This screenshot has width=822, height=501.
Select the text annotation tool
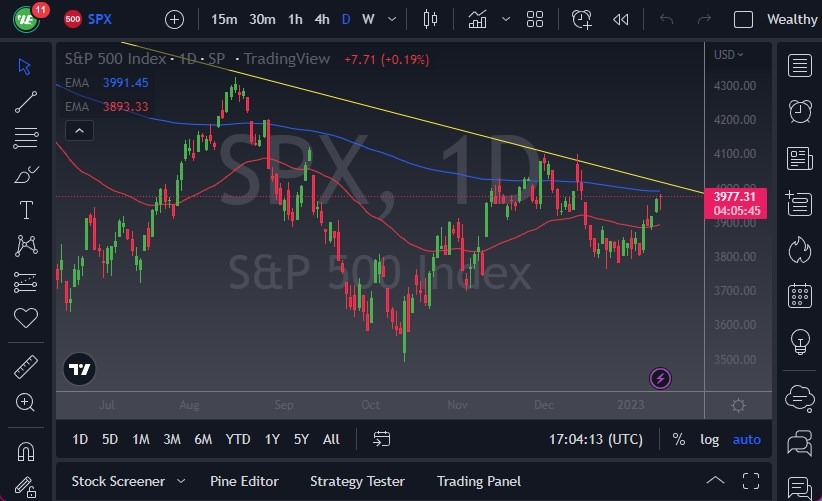pos(27,210)
